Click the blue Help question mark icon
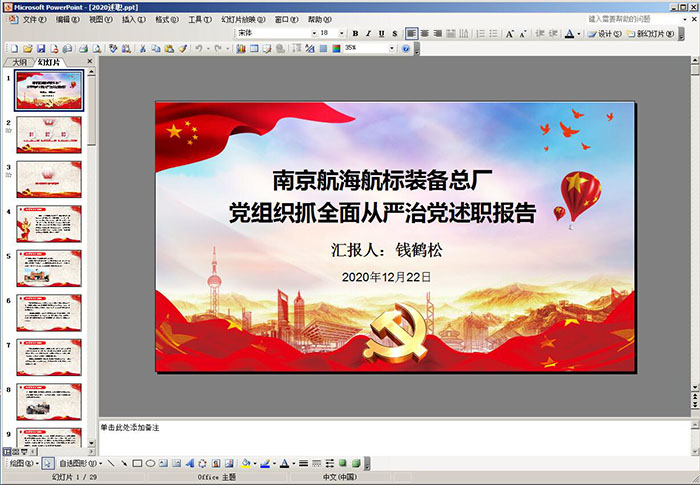 tap(405, 49)
